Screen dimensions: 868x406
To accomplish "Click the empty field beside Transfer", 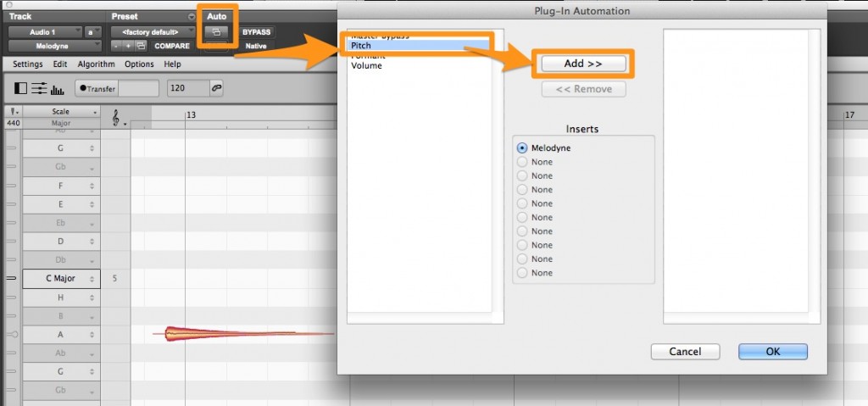I will coord(138,89).
